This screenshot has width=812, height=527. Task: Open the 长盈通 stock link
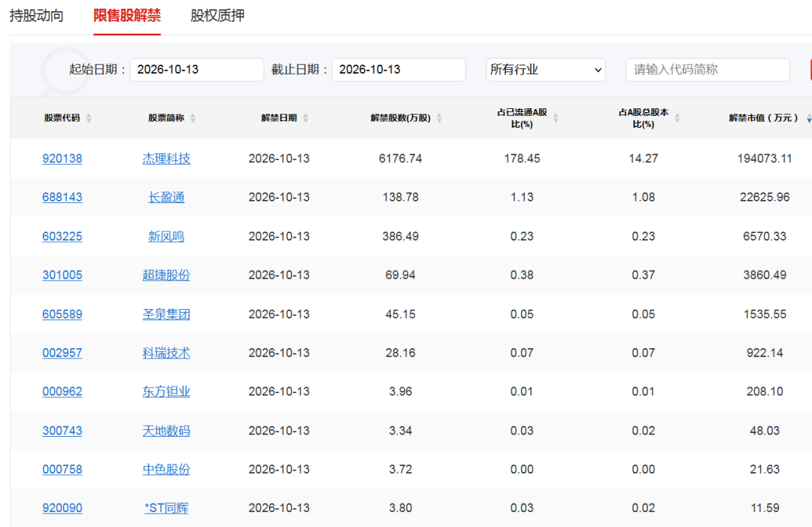point(166,197)
